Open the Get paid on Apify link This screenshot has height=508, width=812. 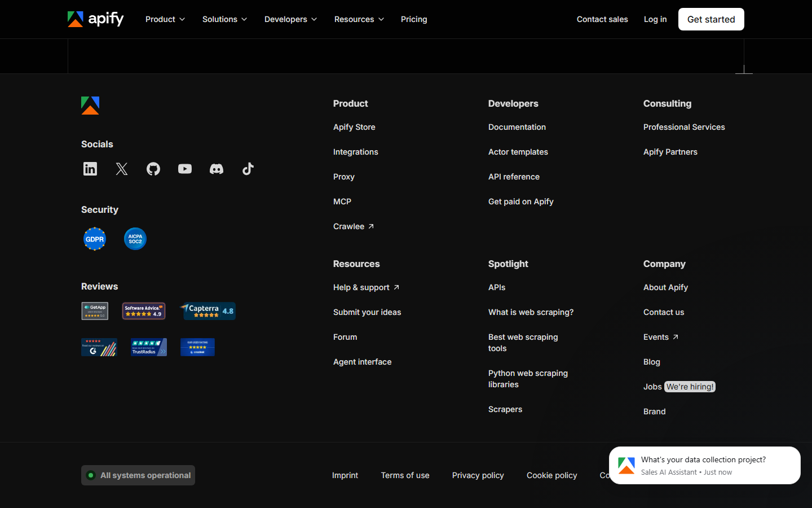point(521,202)
